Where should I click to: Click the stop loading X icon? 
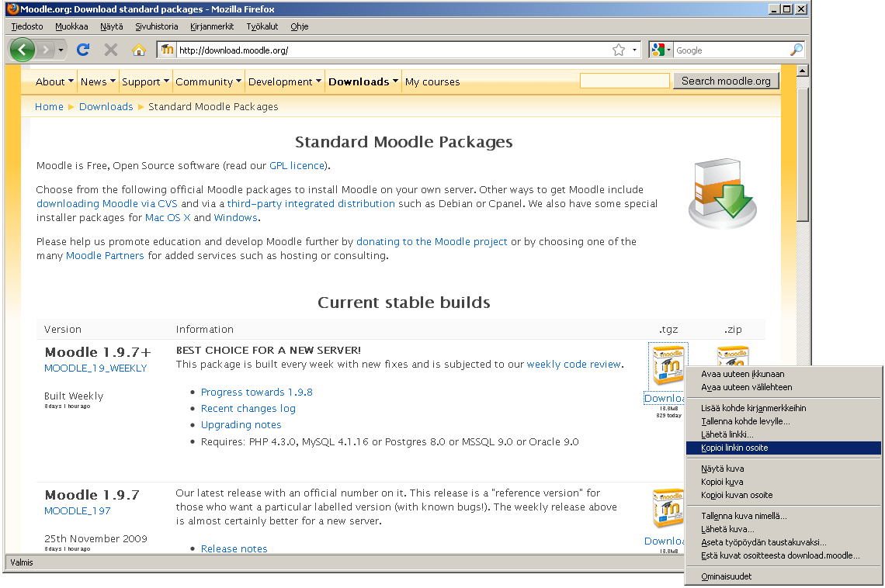111,50
